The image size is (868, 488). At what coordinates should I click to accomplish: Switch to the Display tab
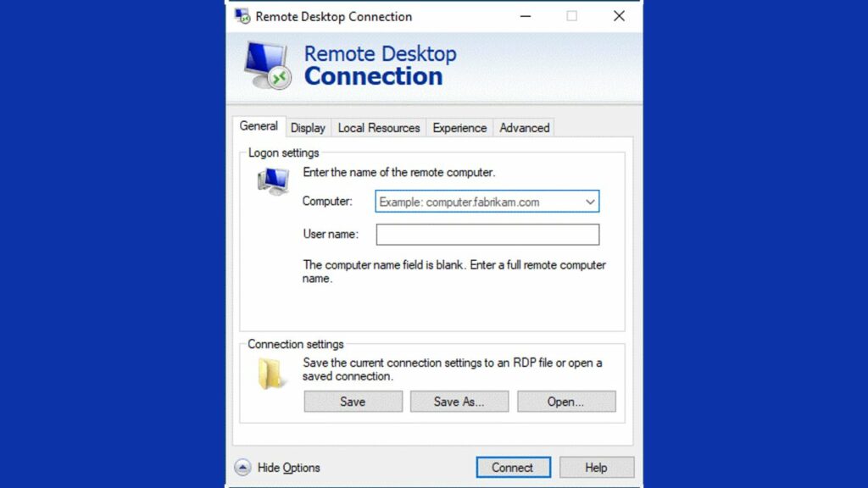[308, 128]
